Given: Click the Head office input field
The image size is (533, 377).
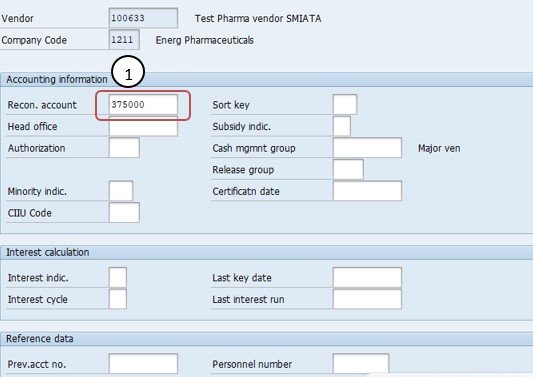Looking at the screenshot, I should click(x=143, y=126).
